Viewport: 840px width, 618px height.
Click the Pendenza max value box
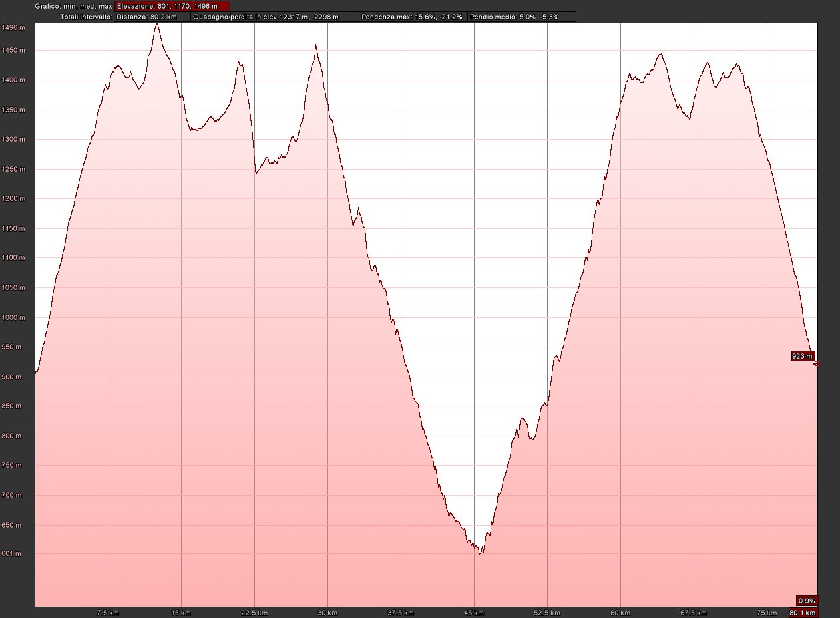click(413, 17)
